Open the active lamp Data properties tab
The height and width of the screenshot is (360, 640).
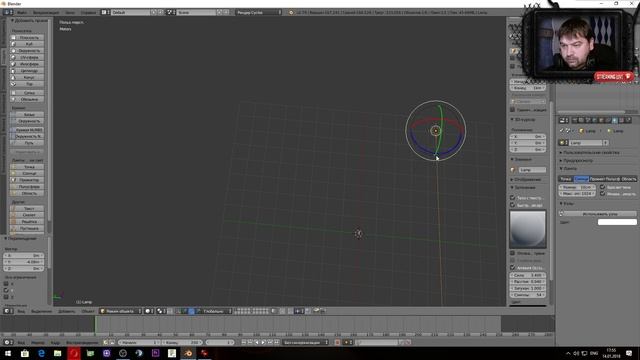pyautogui.click(x=615, y=120)
